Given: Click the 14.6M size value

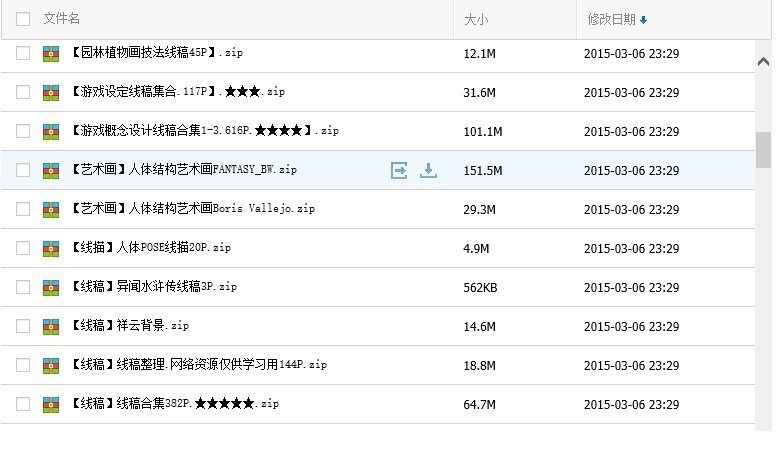Looking at the screenshot, I should pyautogui.click(x=480, y=327).
